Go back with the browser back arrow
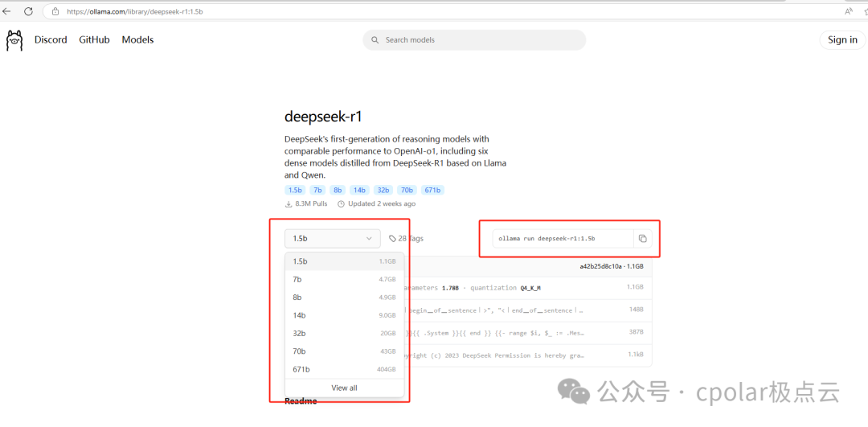This screenshot has height=427, width=868. tap(6, 11)
